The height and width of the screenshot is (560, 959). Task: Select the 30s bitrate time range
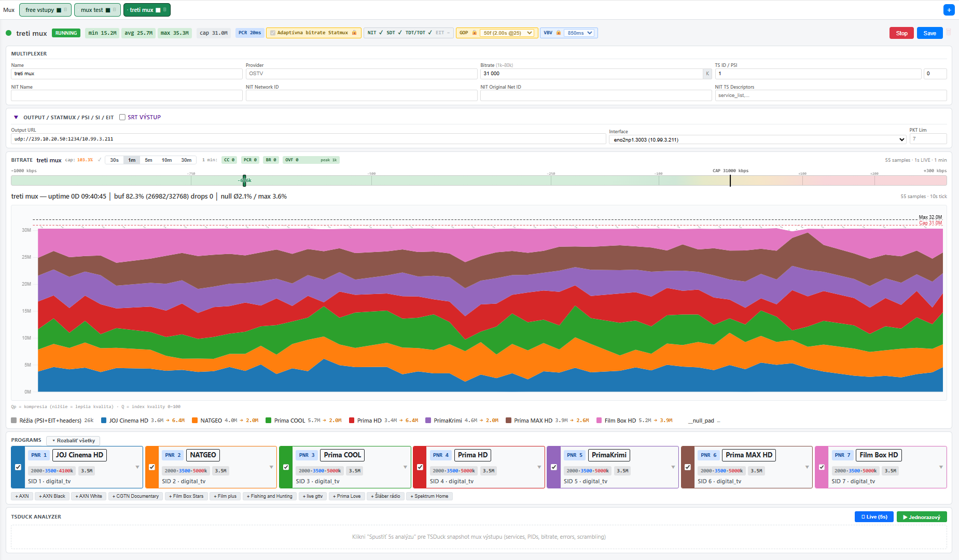[x=115, y=160]
